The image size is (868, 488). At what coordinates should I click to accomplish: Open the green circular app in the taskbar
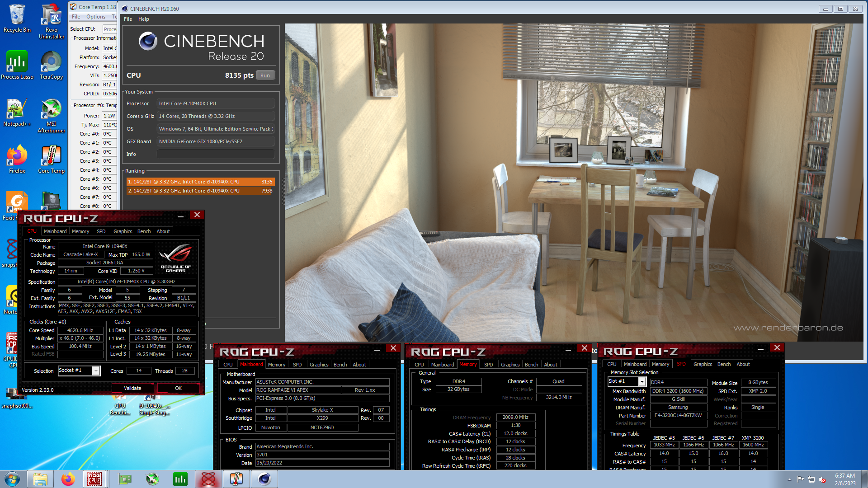[152, 479]
